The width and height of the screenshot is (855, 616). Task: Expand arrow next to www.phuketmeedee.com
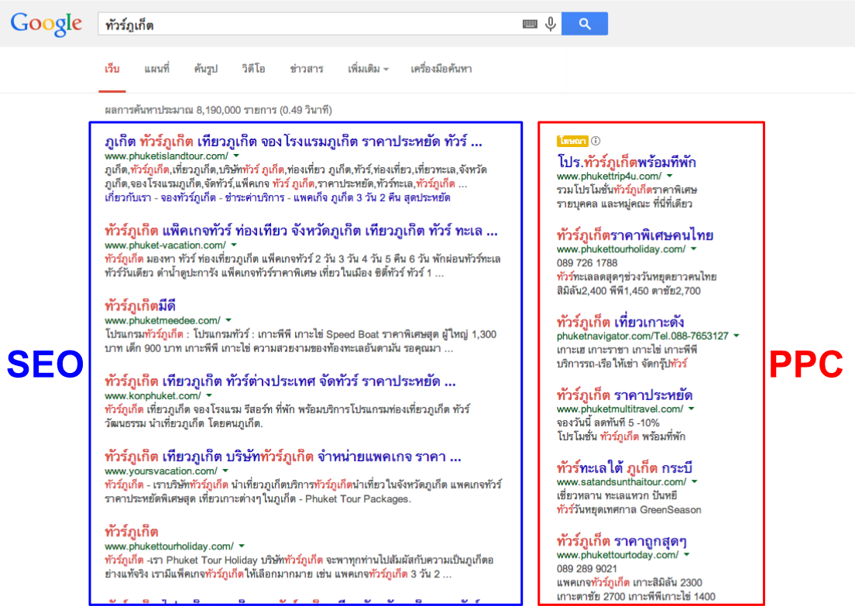tap(228, 320)
